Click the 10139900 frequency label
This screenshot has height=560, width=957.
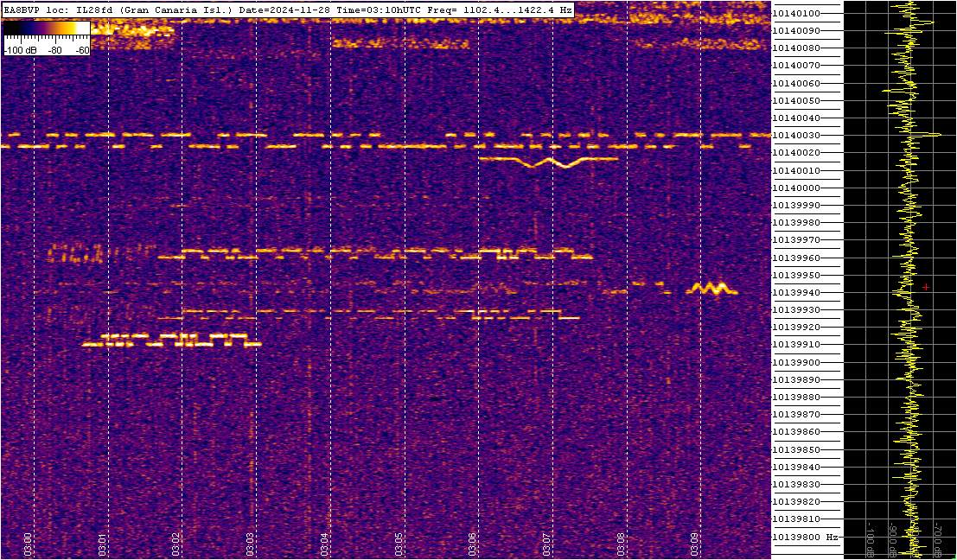point(796,362)
